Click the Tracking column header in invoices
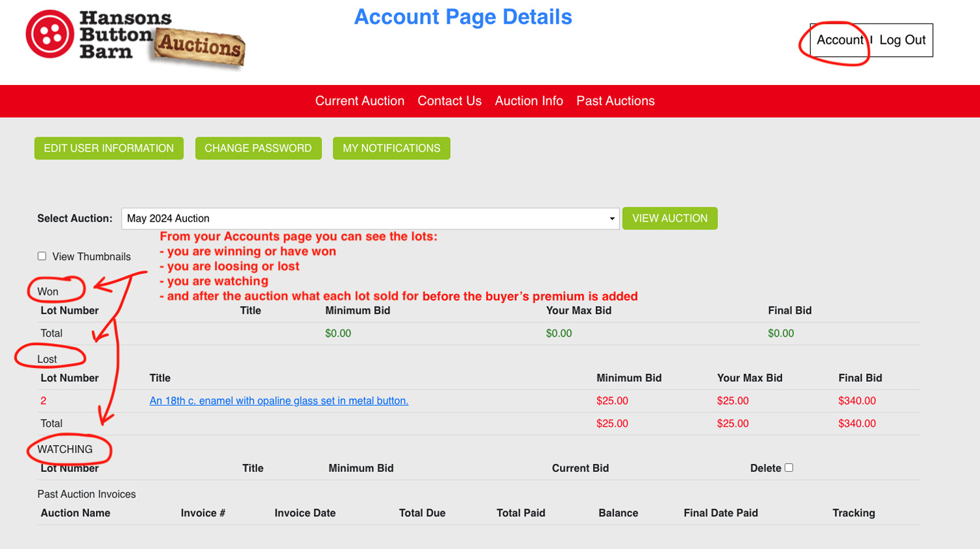The image size is (980, 549). 853,513
